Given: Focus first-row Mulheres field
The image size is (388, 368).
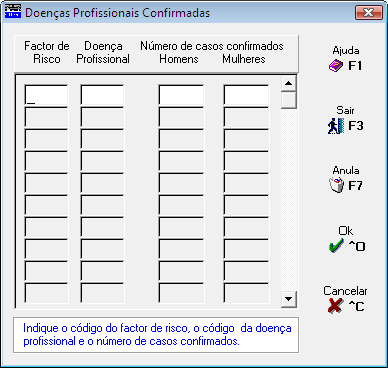Looking at the screenshot, I should [x=246, y=95].
